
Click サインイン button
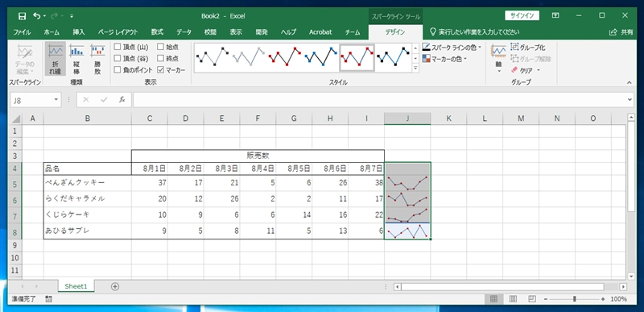[x=522, y=15]
